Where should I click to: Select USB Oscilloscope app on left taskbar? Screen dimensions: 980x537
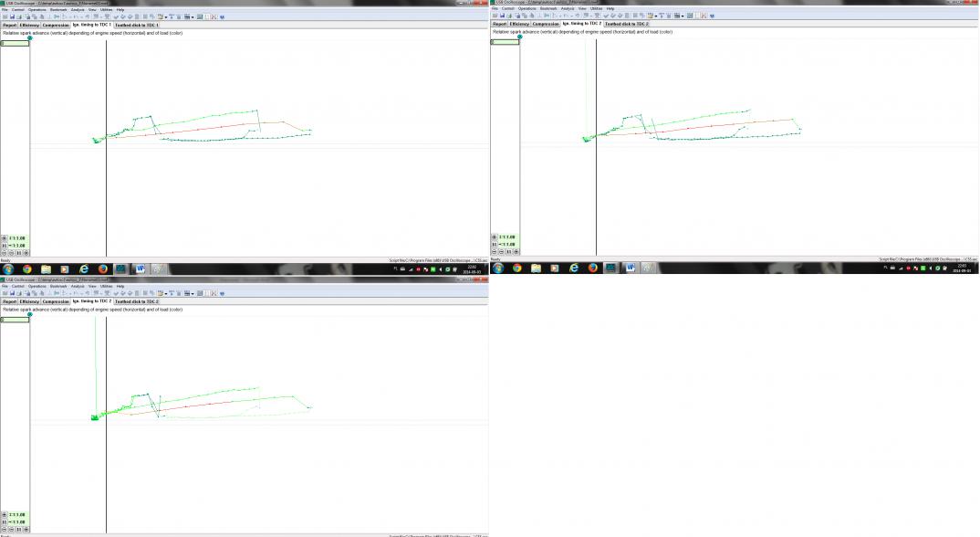[120, 269]
